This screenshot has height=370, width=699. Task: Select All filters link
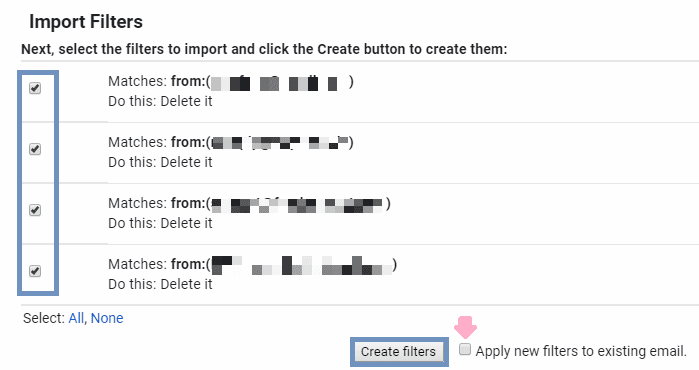pyautogui.click(x=76, y=318)
